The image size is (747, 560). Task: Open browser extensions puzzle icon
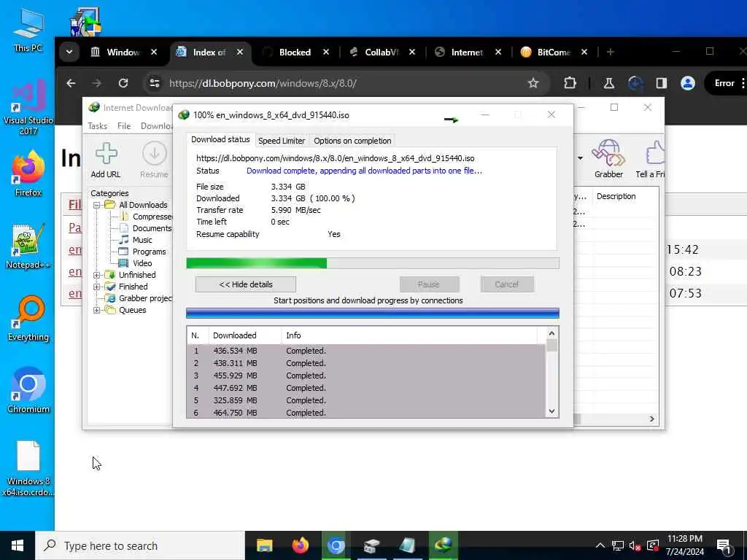pos(570,83)
